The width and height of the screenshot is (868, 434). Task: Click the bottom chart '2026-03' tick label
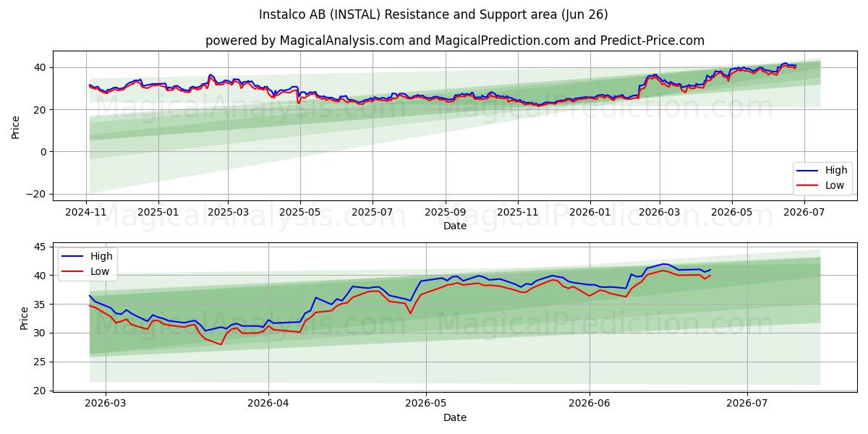click(106, 404)
